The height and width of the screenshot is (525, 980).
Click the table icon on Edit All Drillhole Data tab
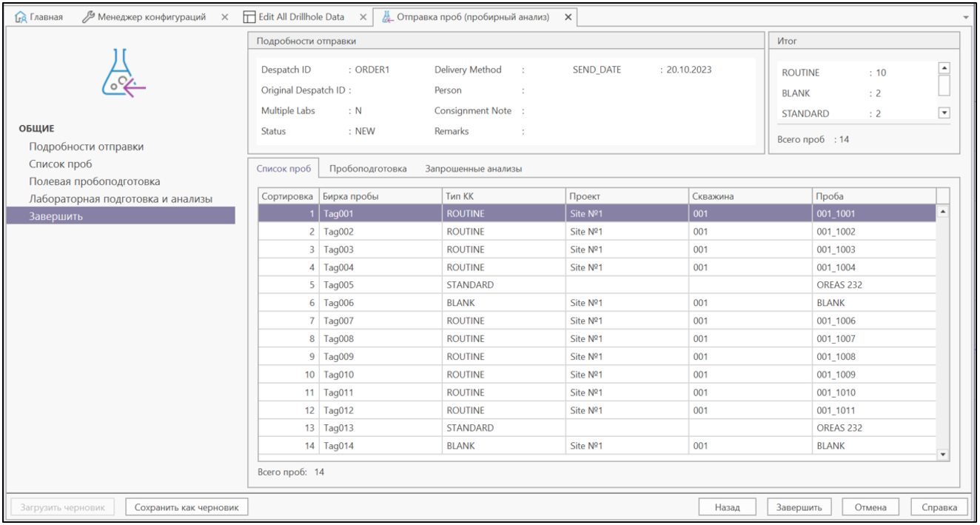(x=249, y=17)
